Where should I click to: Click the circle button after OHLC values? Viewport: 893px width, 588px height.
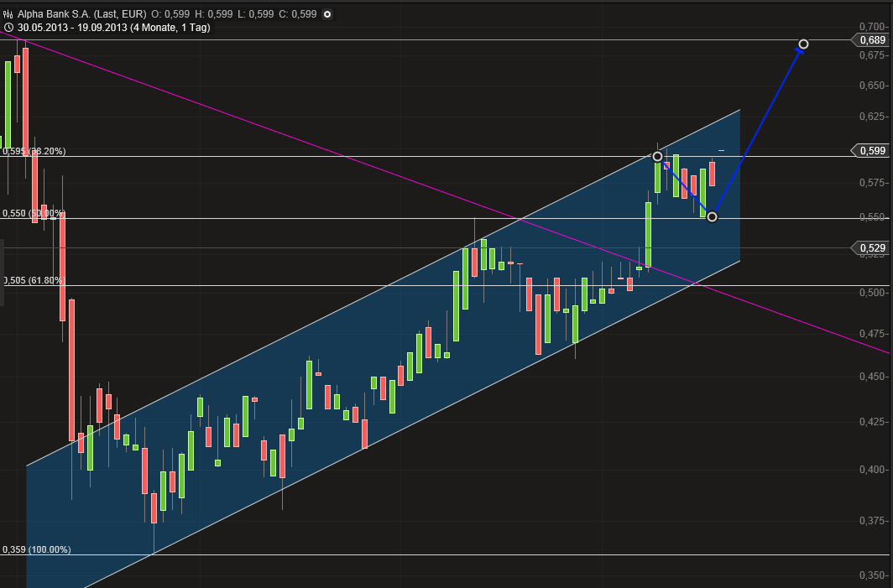click(327, 14)
